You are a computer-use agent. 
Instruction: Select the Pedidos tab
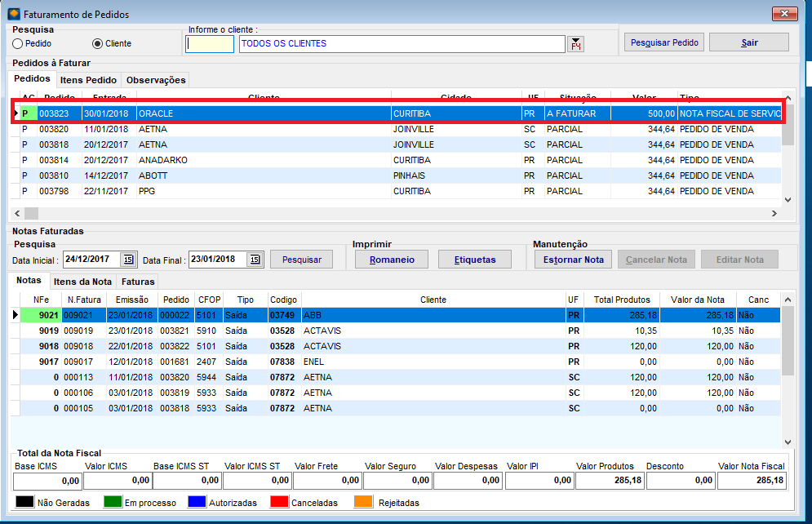click(32, 78)
